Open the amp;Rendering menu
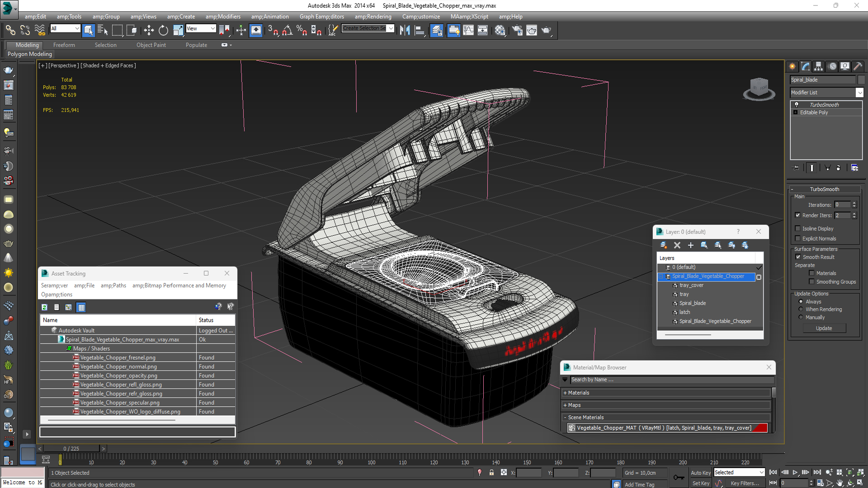Viewport: 868px width, 488px height. coord(373,17)
